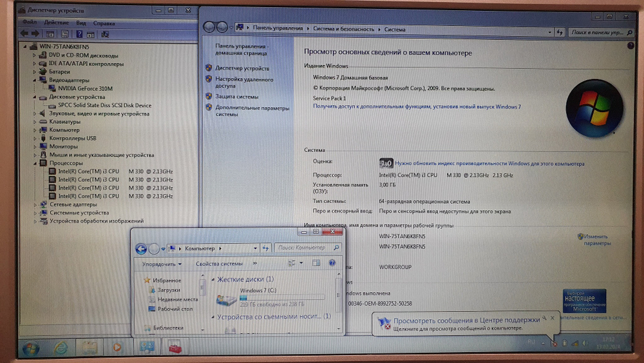
Task: Open the Действие menu in Device Manager
Action: [x=56, y=22]
